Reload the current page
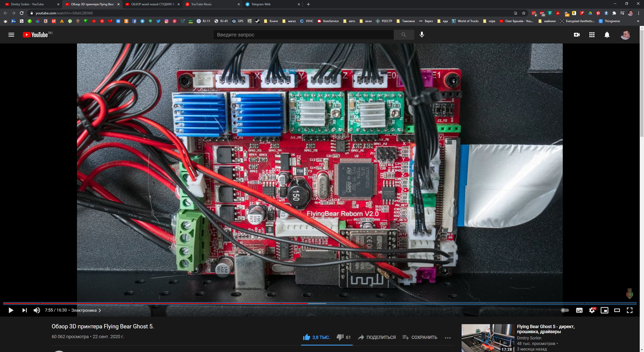This screenshot has width=644, height=352. pos(22,13)
